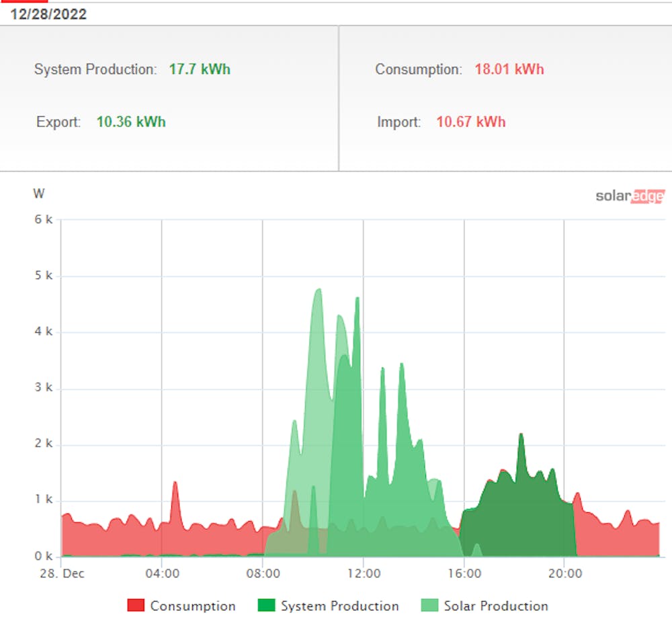Click the 6 k y-axis label
The image size is (672, 638).
point(43,219)
